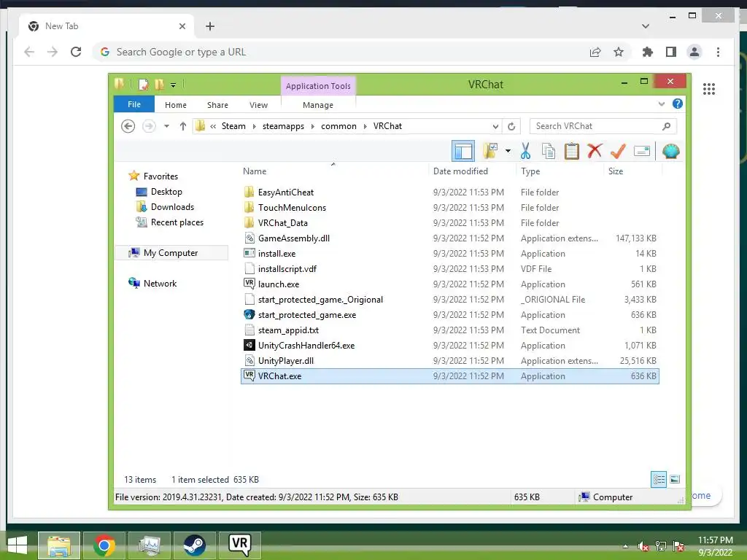This screenshot has width=747, height=560.
Task: Click the address bar refresh icon
Action: point(511,126)
